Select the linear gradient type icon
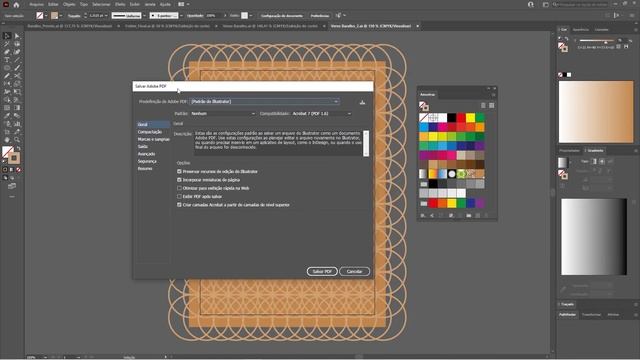Screen dimensions: 640x360 coord(594,161)
